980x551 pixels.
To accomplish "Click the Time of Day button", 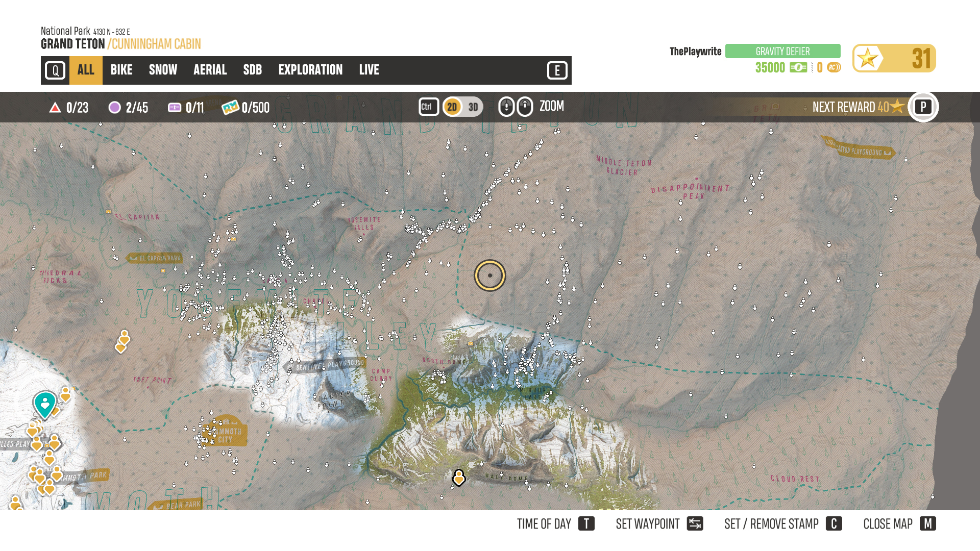I will coord(555,524).
